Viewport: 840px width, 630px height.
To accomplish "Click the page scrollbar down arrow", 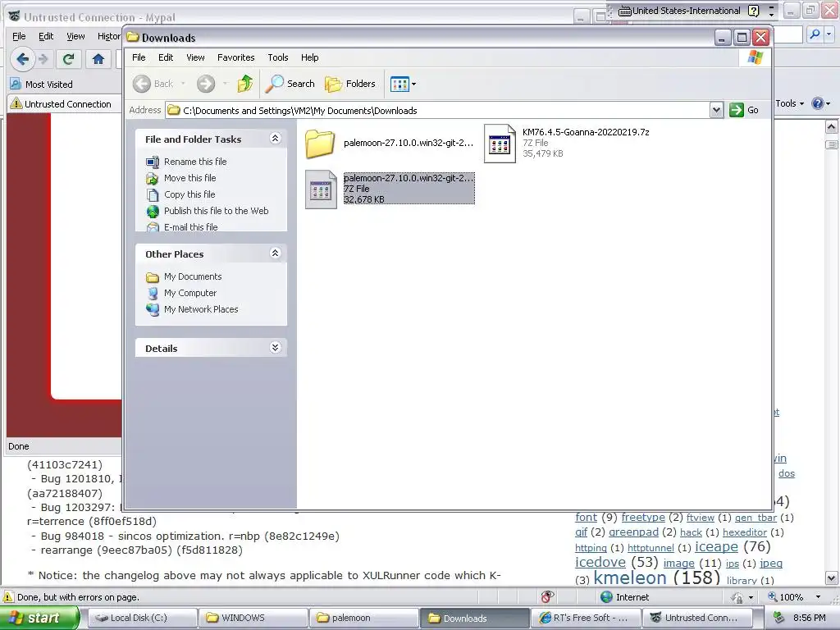I will (832, 578).
